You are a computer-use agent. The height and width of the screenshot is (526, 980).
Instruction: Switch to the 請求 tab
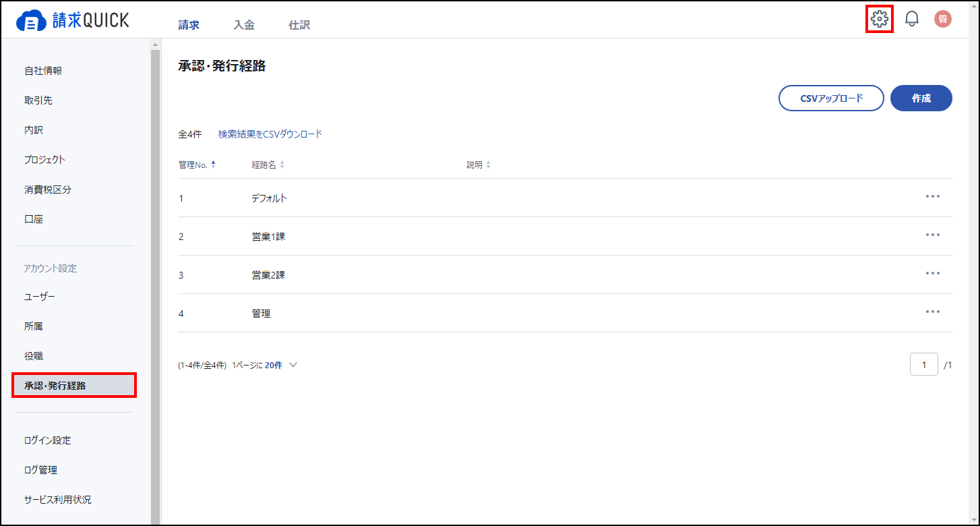[189, 25]
